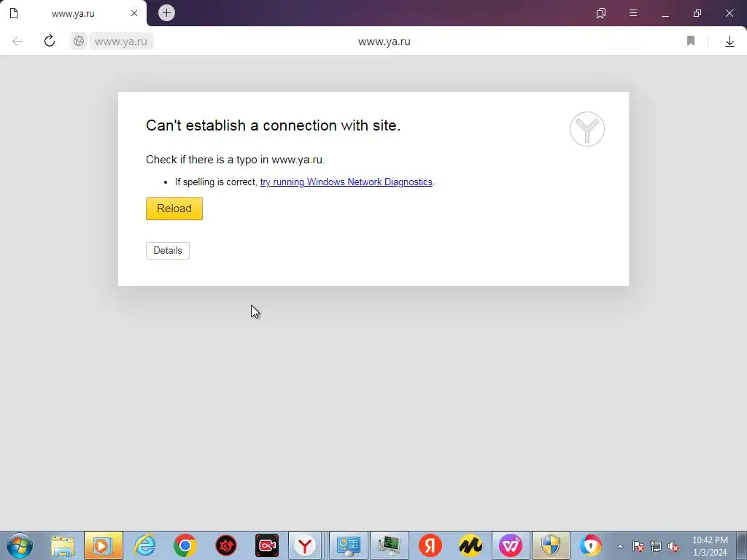Show hidden tray icons arrow
This screenshot has height=560, width=747.
pyautogui.click(x=620, y=547)
